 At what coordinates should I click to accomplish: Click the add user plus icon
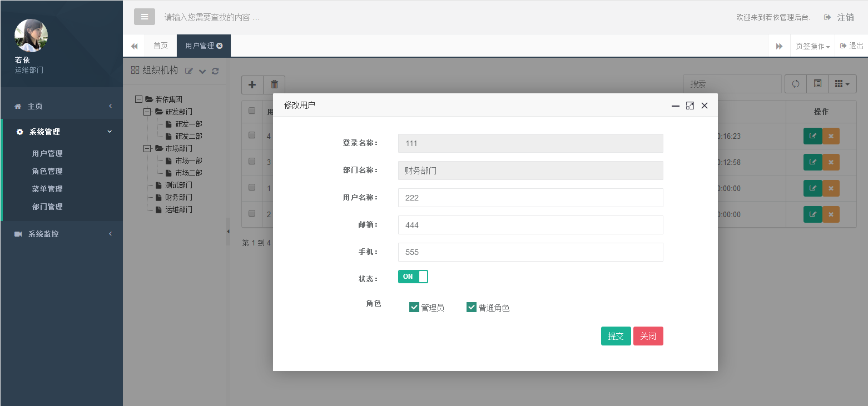pos(252,84)
